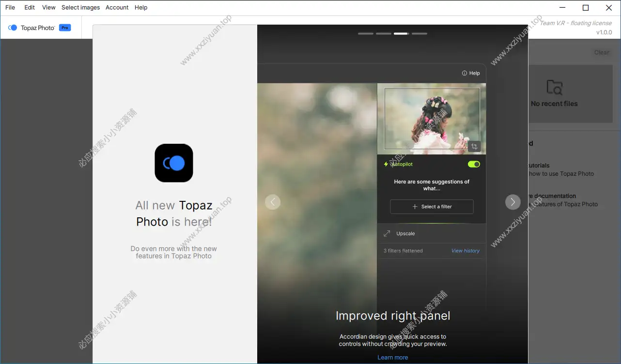Click the crop icon on the photo thumbnail
621x364 pixels.
pyautogui.click(x=474, y=146)
